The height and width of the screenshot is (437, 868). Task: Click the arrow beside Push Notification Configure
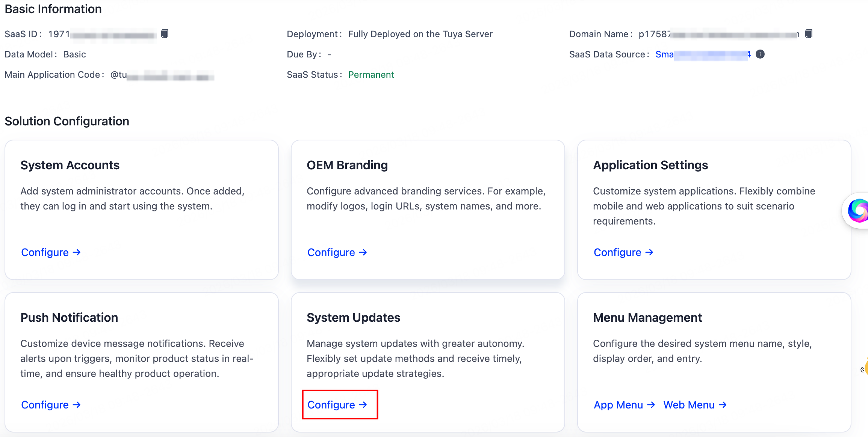pyautogui.click(x=77, y=405)
